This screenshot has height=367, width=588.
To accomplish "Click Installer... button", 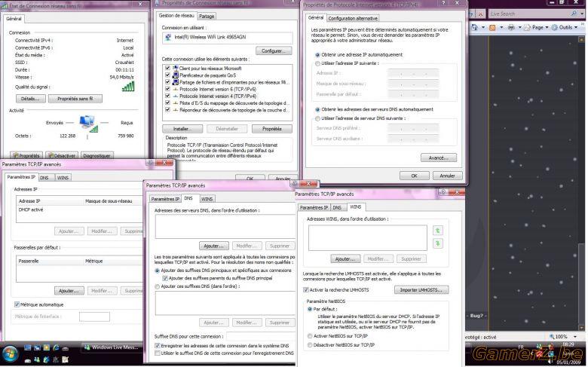I will click(182, 129).
